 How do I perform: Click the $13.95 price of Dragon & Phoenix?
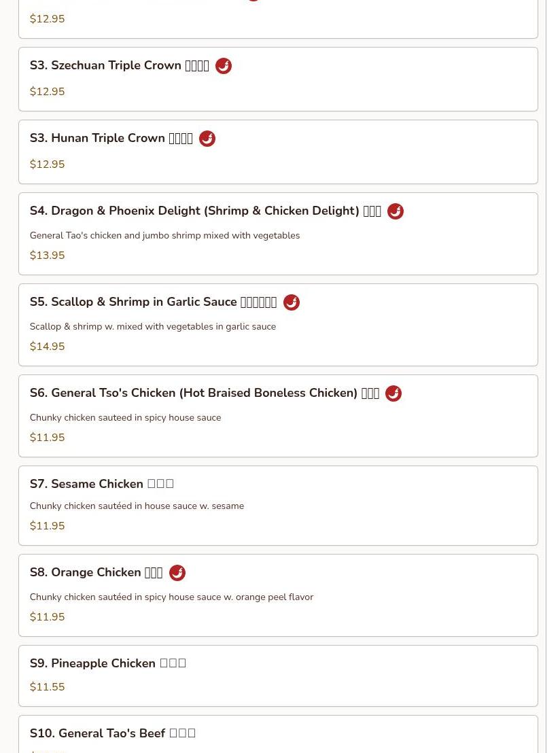47,256
